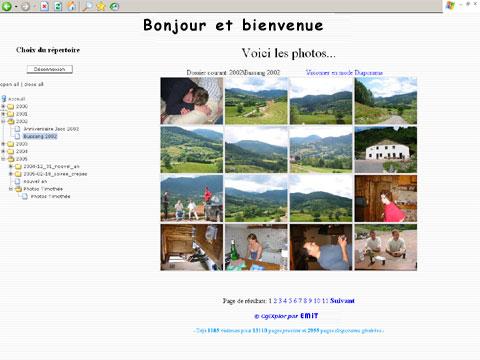Collapse the 2005 folder in tree
480x360 pixels.
pos(3,159)
